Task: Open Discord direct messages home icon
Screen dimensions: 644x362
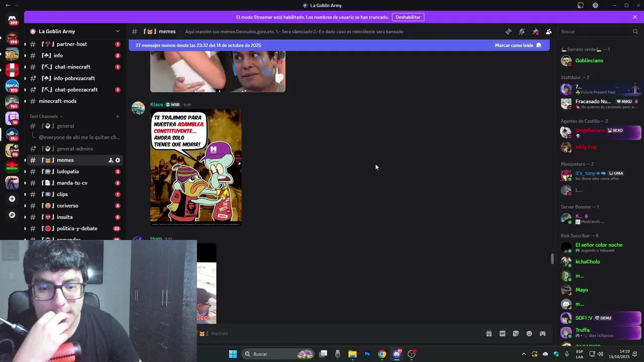Action: coord(12,19)
